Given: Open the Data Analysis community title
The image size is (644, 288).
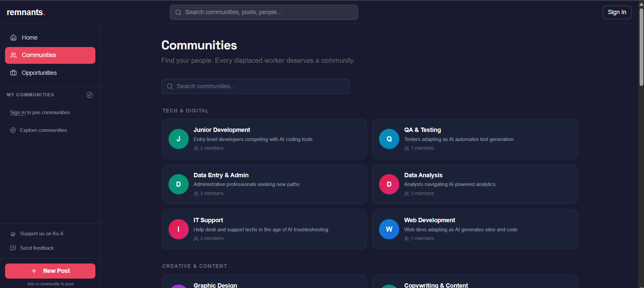Looking at the screenshot, I should pyautogui.click(x=423, y=175).
